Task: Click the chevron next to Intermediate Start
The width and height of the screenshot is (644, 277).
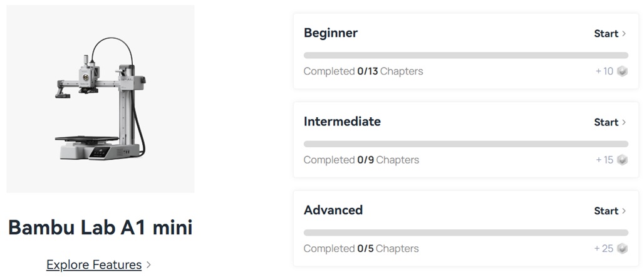Action: point(624,122)
